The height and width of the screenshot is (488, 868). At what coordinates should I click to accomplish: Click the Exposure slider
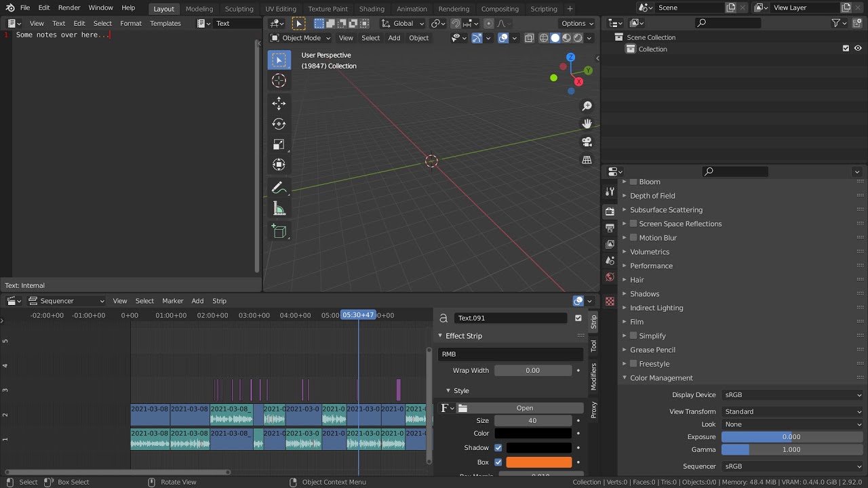[793, 437]
